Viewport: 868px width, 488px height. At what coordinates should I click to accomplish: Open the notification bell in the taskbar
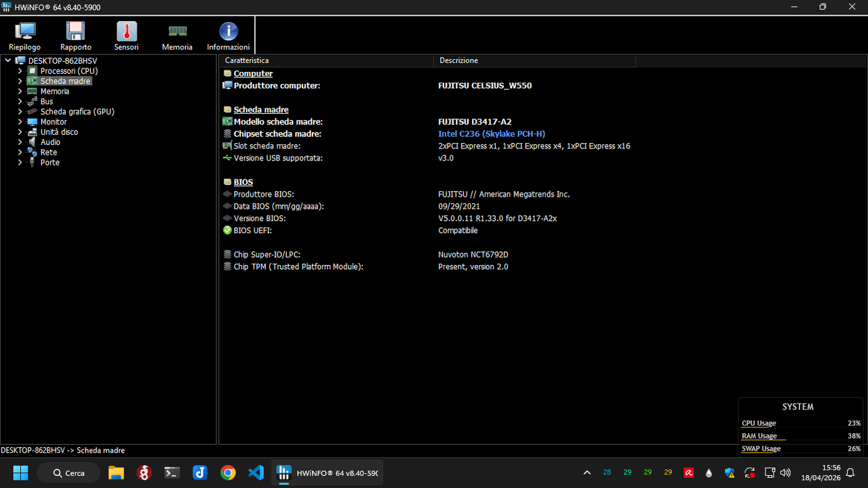pyautogui.click(x=850, y=472)
